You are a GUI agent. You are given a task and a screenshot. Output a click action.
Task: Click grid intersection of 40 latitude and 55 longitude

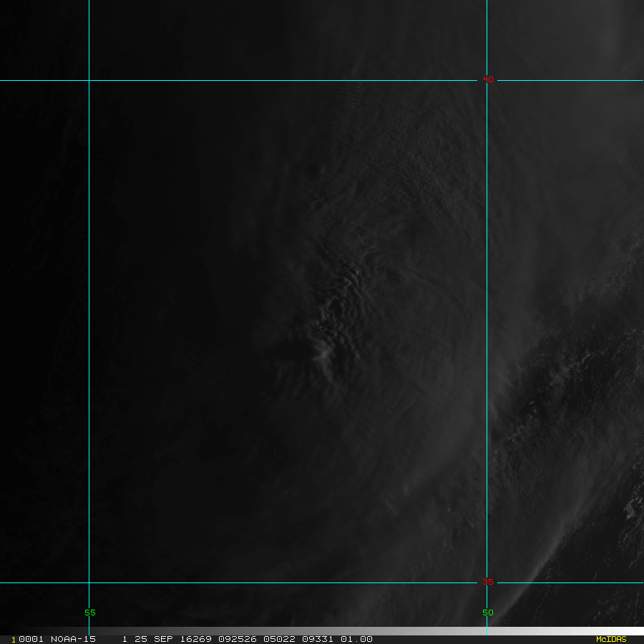click(89, 80)
